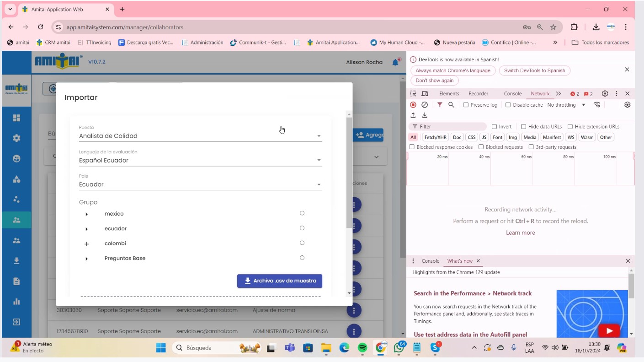Open the No throttling dropdown

566,105
